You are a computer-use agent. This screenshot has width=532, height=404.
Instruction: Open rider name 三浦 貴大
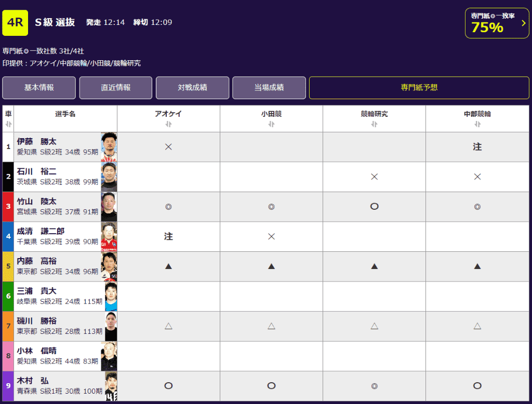[37, 291]
